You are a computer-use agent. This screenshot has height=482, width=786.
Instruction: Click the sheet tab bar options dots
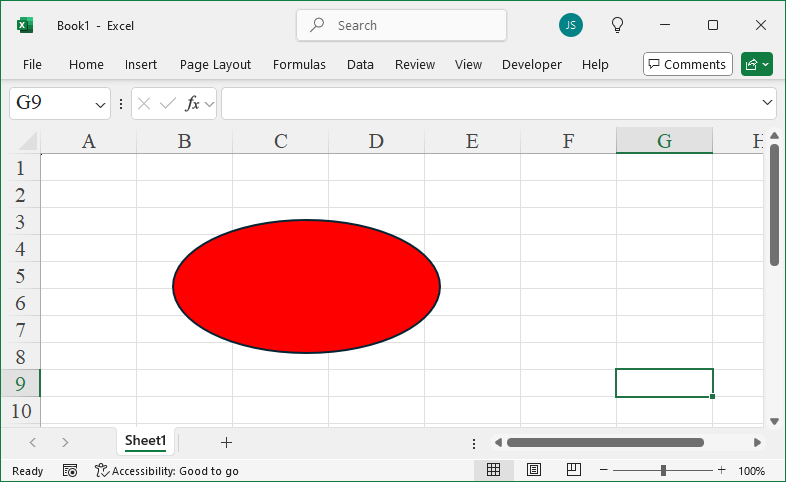[474, 443]
